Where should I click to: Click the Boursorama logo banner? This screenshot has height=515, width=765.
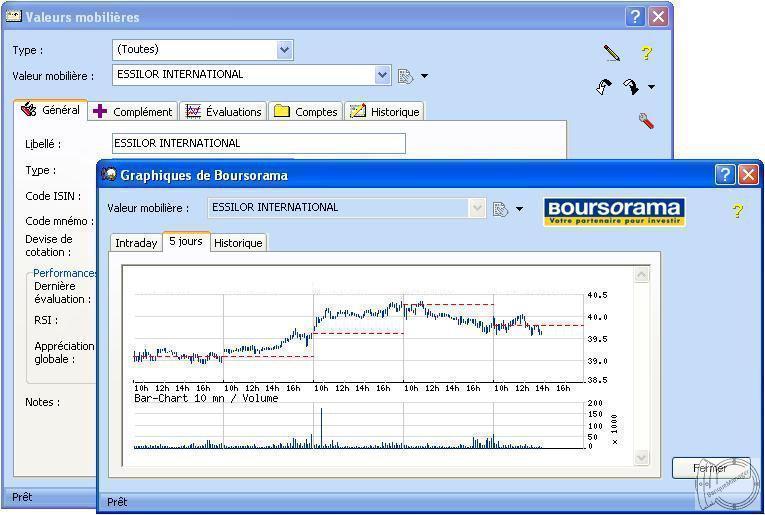(614, 212)
